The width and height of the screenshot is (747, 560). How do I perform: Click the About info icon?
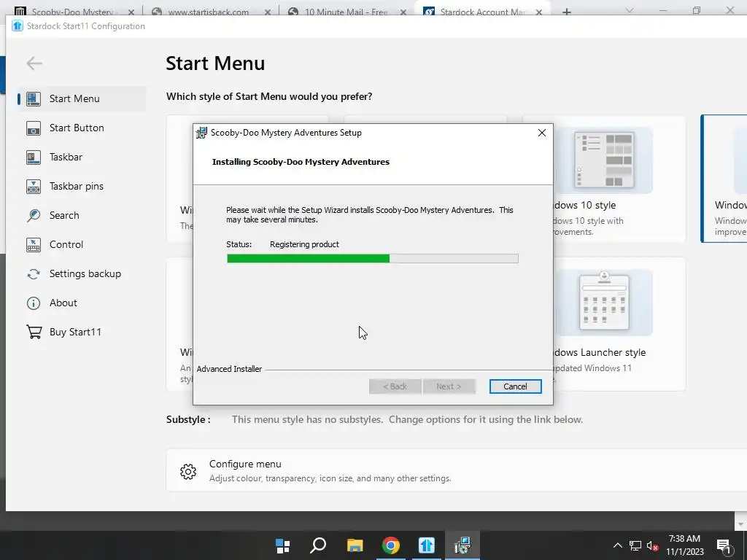coord(34,303)
